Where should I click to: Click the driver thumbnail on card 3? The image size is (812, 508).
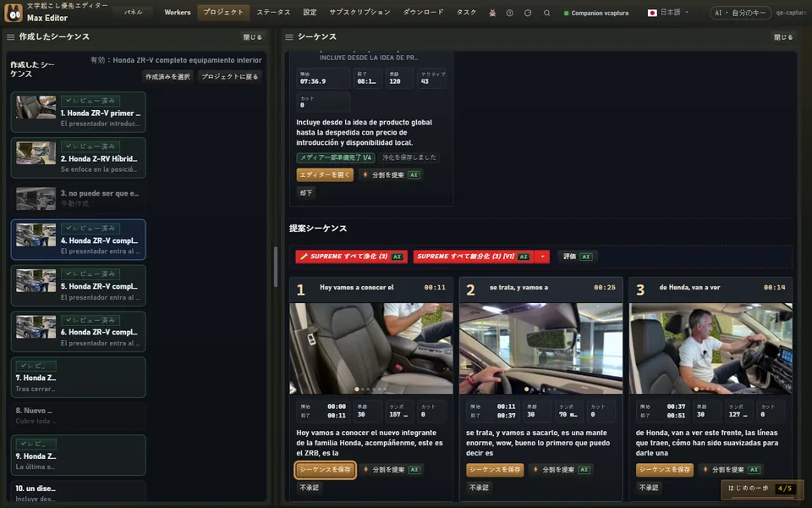(x=710, y=348)
